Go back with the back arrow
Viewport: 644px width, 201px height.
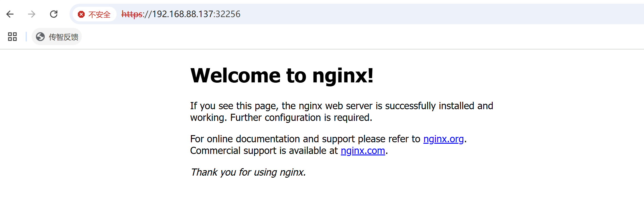[10, 14]
